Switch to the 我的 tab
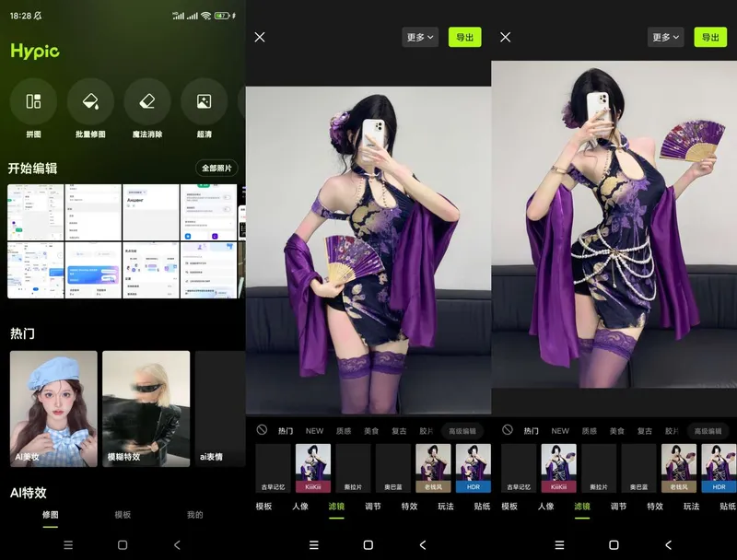 point(194,515)
